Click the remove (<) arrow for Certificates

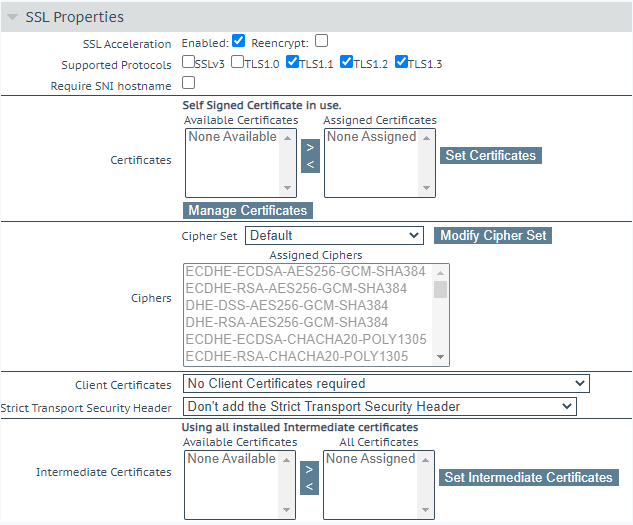310,165
